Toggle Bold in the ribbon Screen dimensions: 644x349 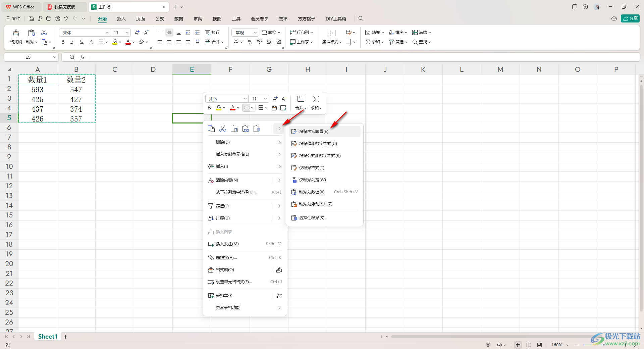pyautogui.click(x=63, y=42)
